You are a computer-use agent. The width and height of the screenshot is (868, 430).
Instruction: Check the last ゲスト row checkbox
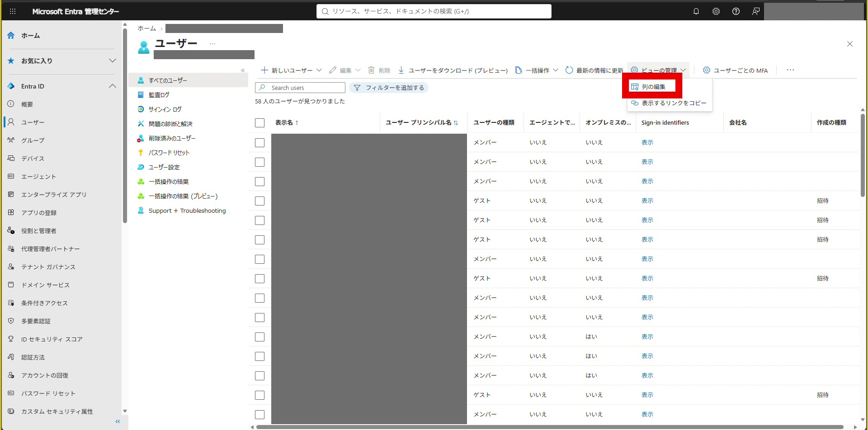(259, 395)
